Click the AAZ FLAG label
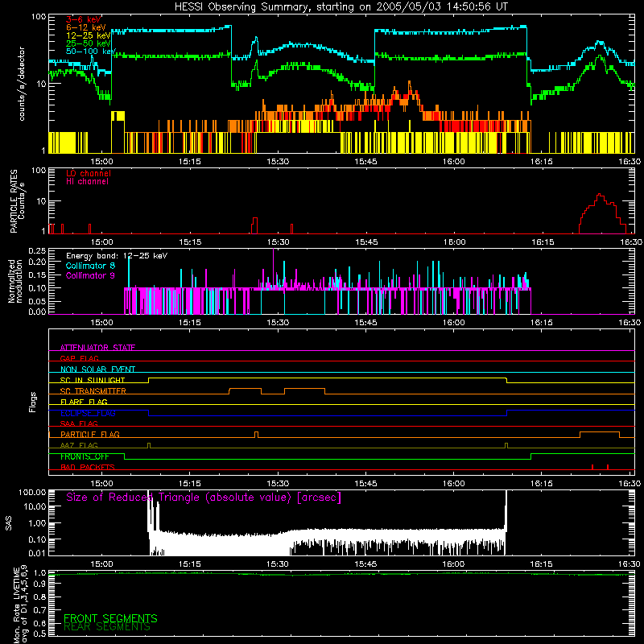The width and height of the screenshot is (644, 644). click(x=79, y=445)
